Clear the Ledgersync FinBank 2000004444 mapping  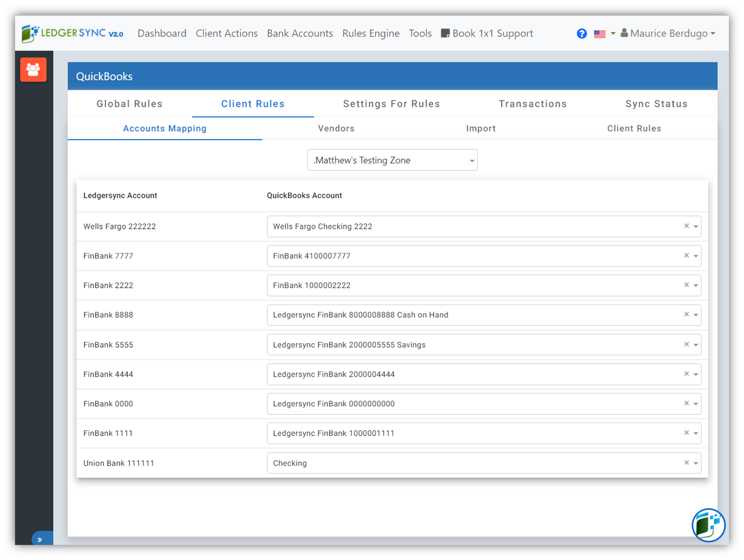pyautogui.click(x=687, y=374)
